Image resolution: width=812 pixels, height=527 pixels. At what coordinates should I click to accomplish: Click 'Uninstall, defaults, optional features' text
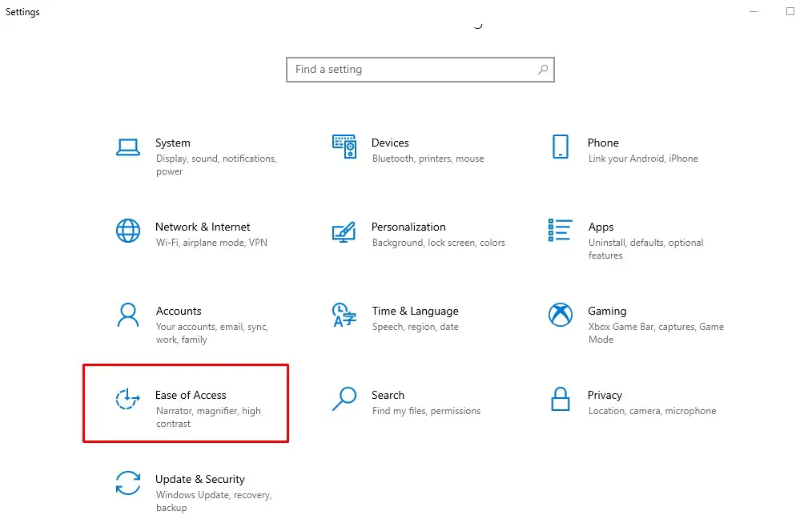(x=645, y=249)
